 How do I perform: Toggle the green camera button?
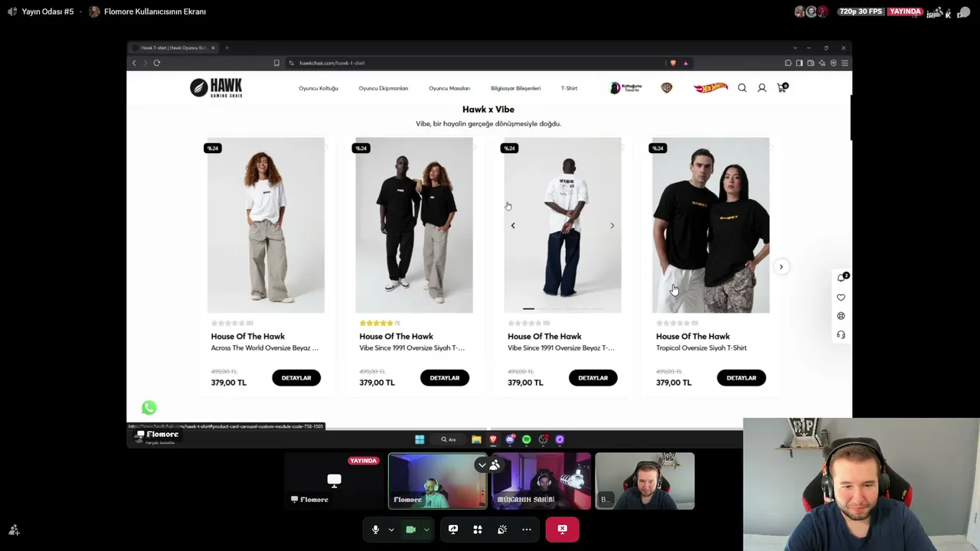pos(410,529)
